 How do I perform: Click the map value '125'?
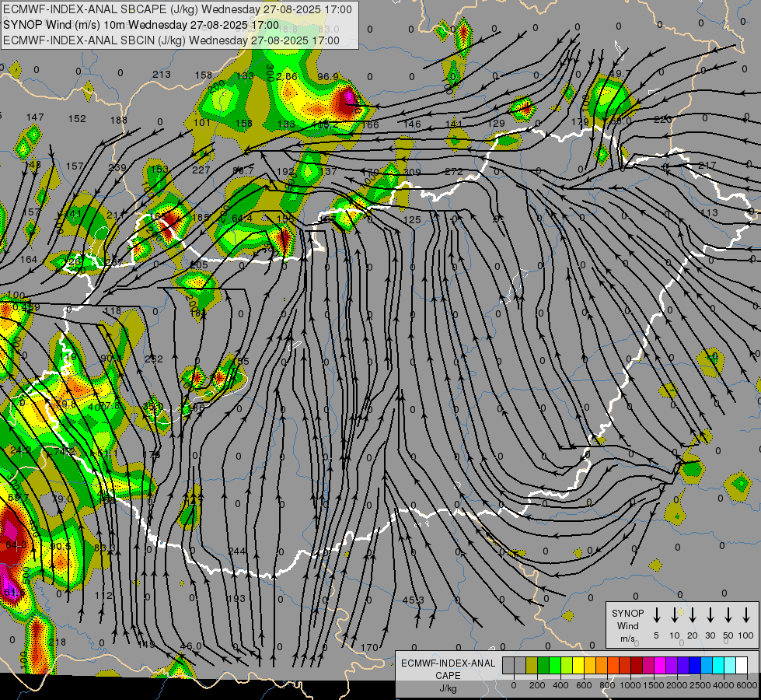click(x=411, y=220)
